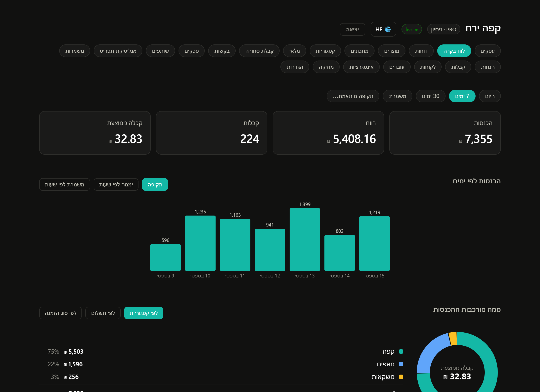Click the 1,596 ₪ category amount
The width and height of the screenshot is (540, 392).
click(73, 364)
